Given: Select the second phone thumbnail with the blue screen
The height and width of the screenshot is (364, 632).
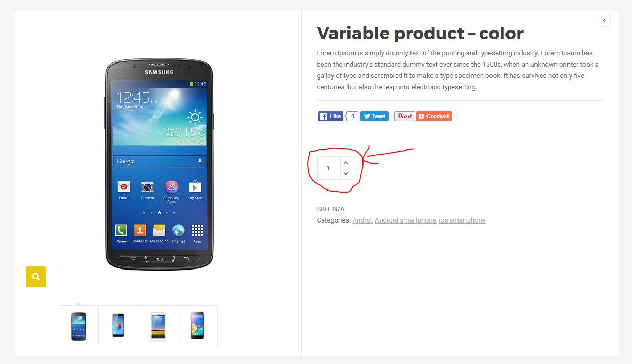Looking at the screenshot, I should pos(118,325).
